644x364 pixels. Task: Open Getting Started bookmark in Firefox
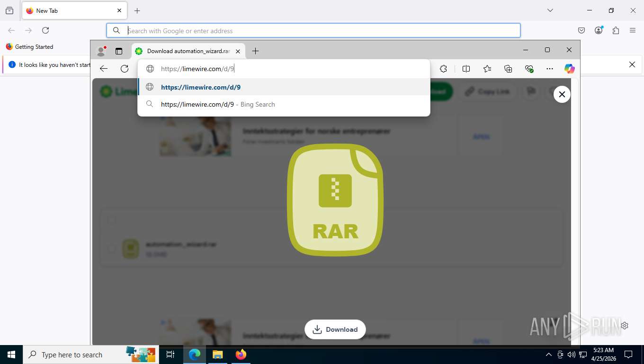[29, 46]
